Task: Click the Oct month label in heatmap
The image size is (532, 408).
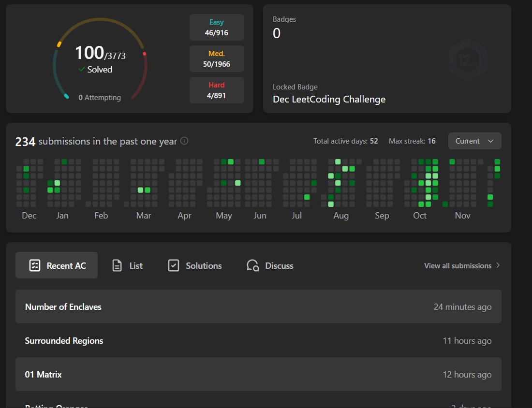Action: click(x=420, y=216)
